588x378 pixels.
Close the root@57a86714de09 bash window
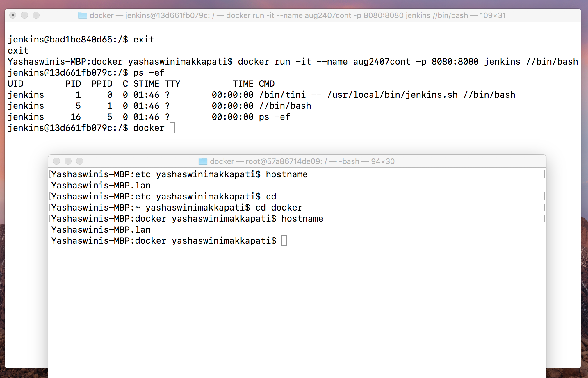tap(56, 161)
